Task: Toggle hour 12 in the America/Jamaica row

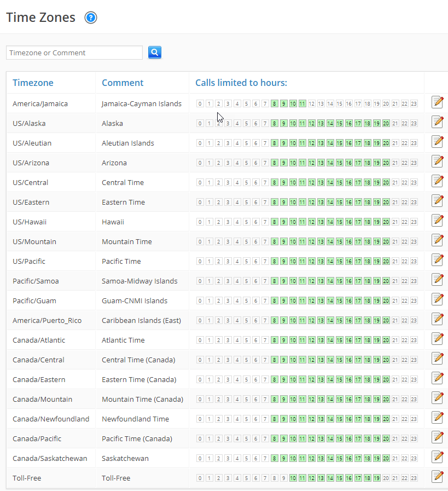Action: tap(312, 103)
